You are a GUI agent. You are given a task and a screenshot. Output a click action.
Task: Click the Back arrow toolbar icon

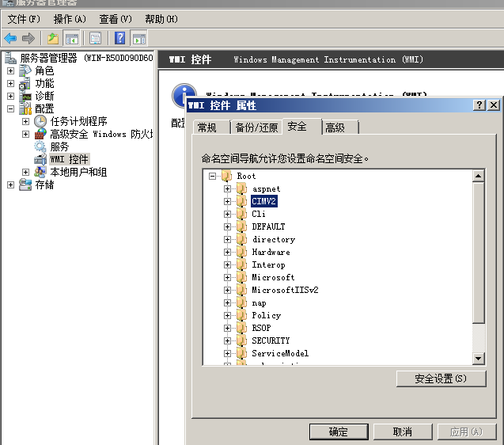pyautogui.click(x=10, y=38)
